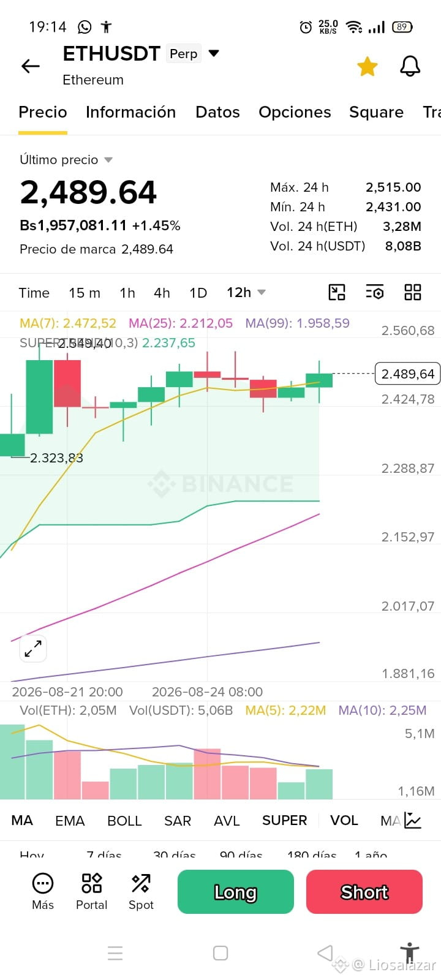Toggle the MA indicator
The height and width of the screenshot is (980, 441).
click(x=22, y=820)
